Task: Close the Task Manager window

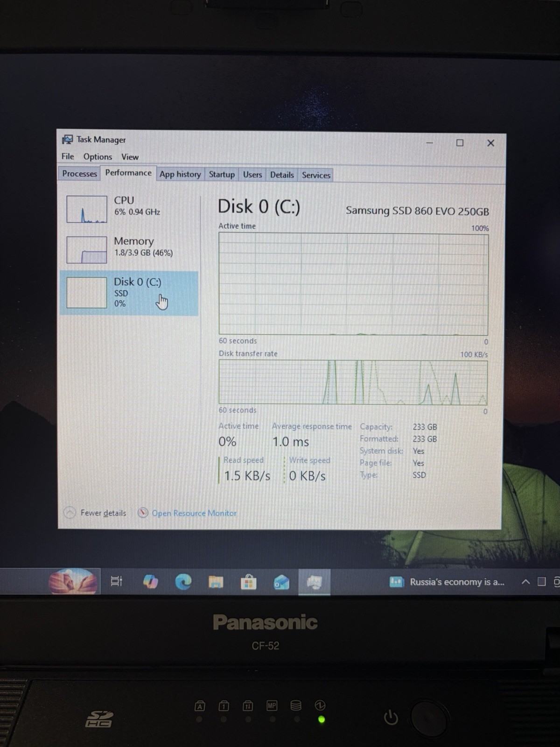Action: [490, 143]
